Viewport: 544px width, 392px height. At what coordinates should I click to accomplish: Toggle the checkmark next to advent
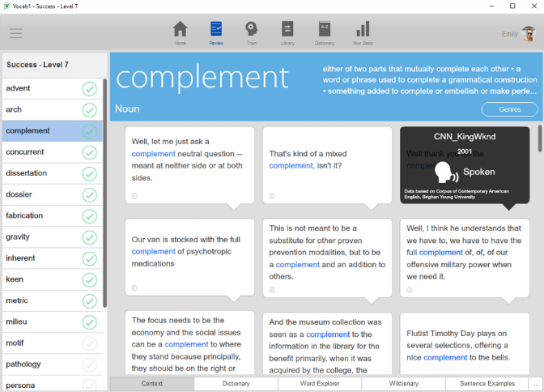[x=89, y=88]
